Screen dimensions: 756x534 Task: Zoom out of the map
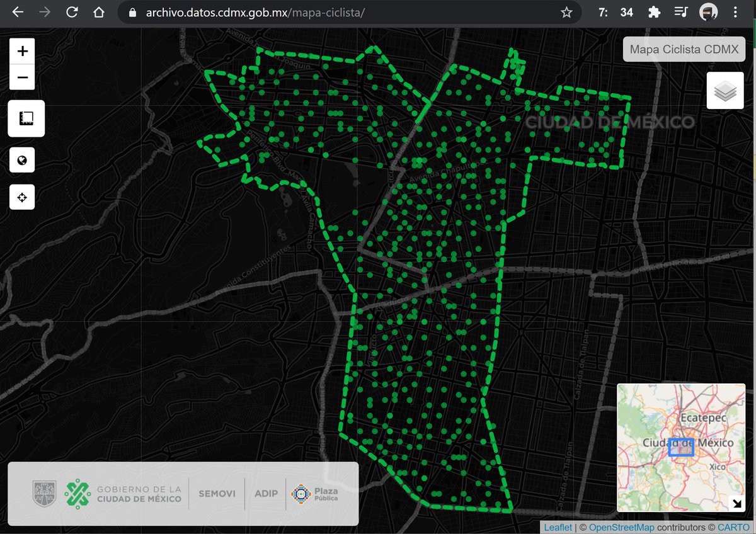pos(23,77)
